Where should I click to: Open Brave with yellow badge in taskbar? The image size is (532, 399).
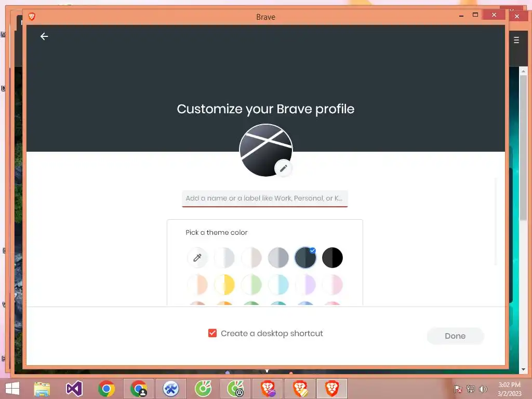coord(300,389)
